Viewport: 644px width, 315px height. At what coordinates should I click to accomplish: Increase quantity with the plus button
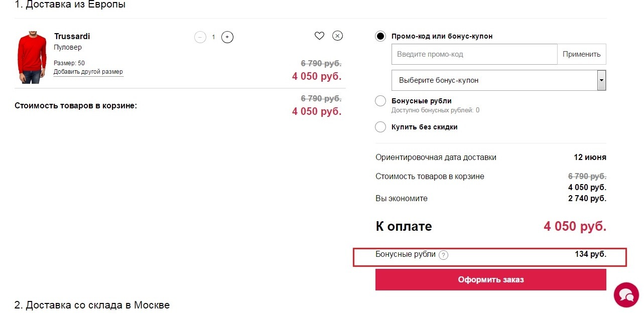tap(227, 37)
